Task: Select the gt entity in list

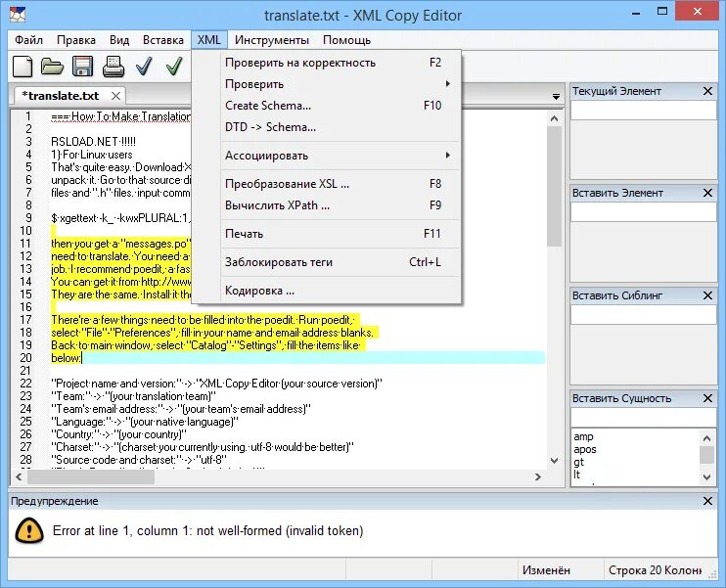Action: (x=579, y=462)
